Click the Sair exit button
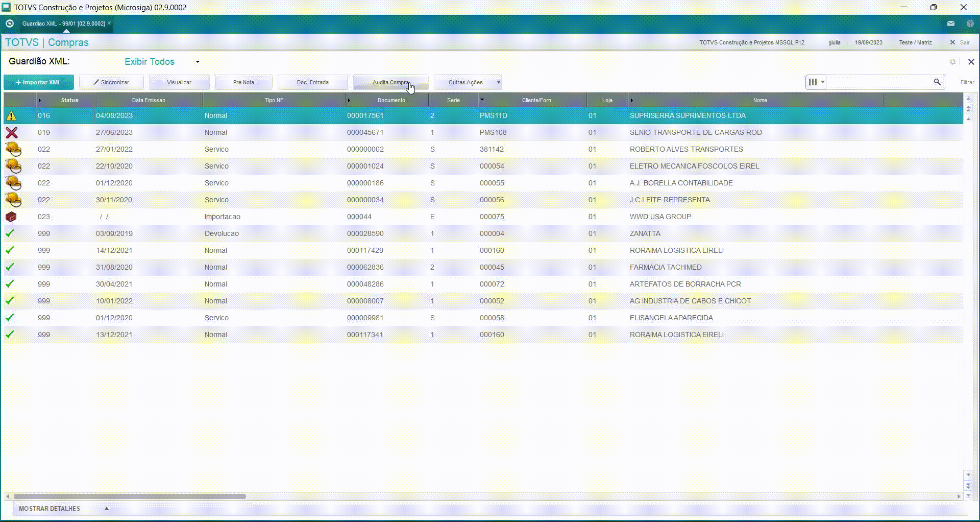This screenshot has height=522, width=980. point(960,42)
